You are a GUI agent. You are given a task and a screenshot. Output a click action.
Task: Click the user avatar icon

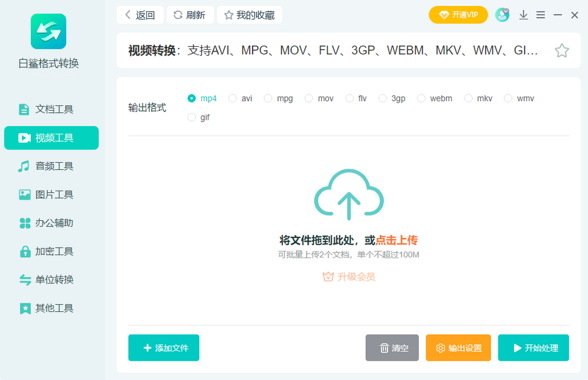pos(502,15)
